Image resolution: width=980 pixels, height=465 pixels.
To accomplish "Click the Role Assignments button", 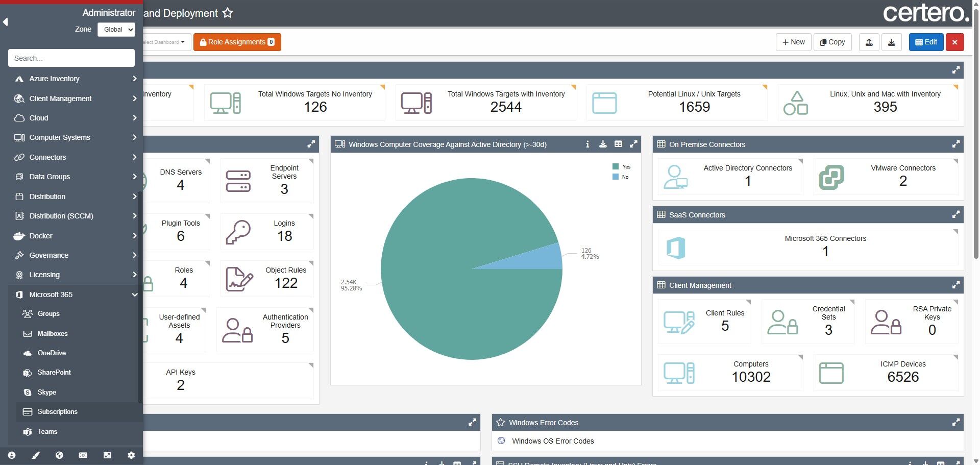I will [x=237, y=42].
